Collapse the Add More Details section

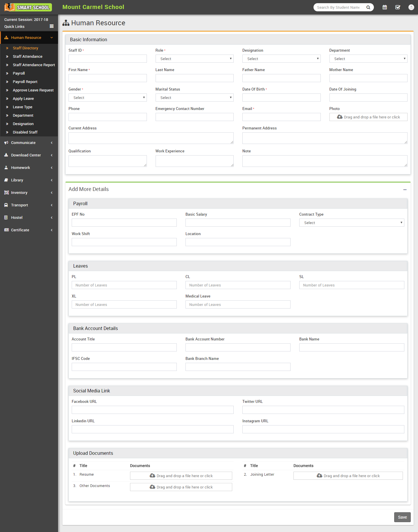405,190
